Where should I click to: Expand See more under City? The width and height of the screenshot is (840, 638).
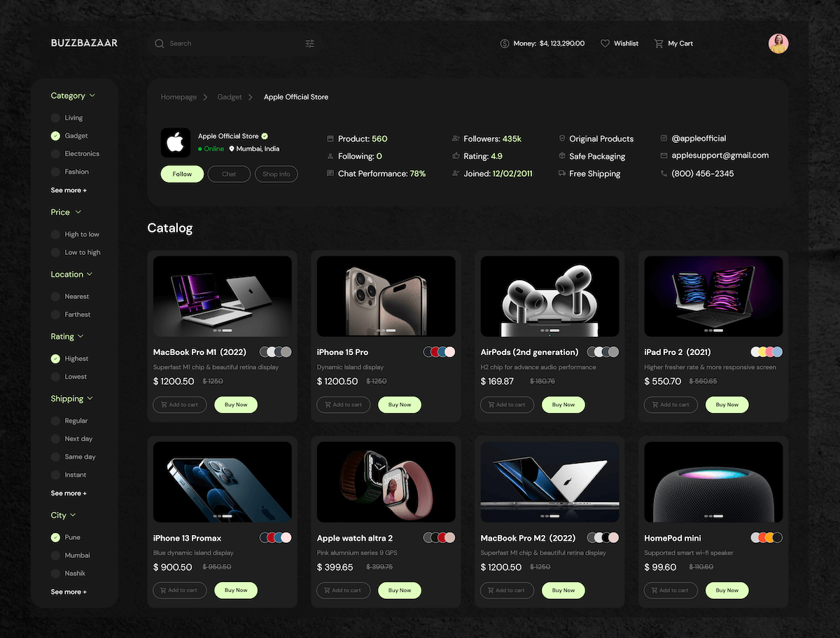click(69, 592)
